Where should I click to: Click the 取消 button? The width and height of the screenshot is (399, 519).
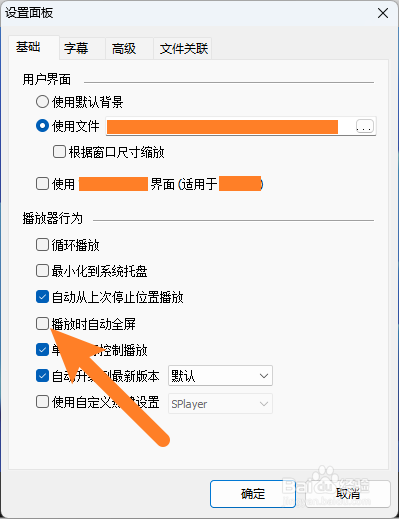pyautogui.click(x=348, y=494)
